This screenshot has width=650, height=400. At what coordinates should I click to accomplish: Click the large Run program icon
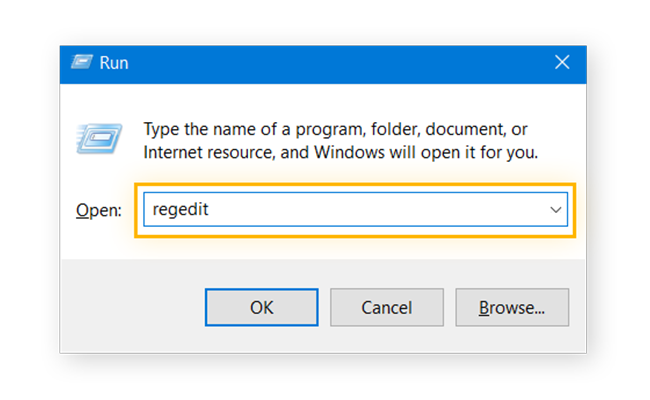pos(99,138)
